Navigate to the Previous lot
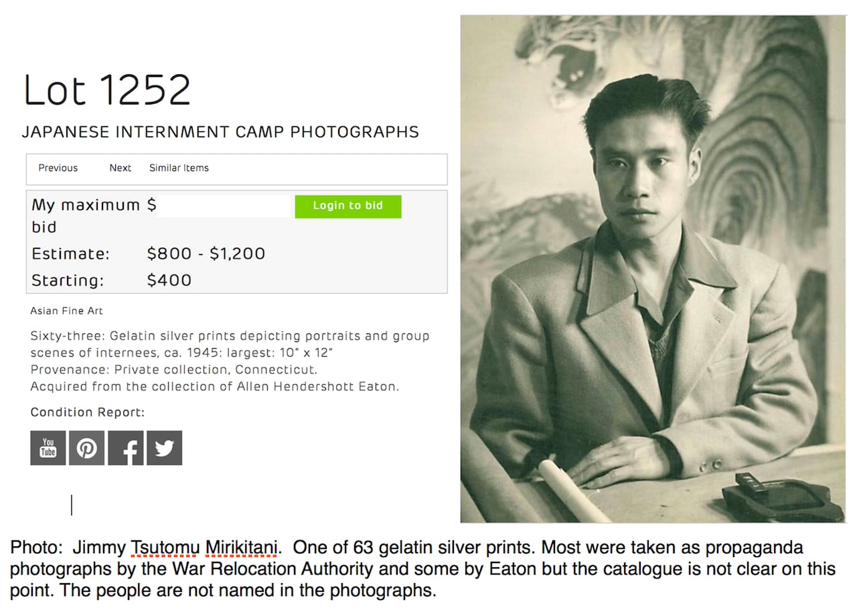The height and width of the screenshot is (616, 857). tap(58, 168)
